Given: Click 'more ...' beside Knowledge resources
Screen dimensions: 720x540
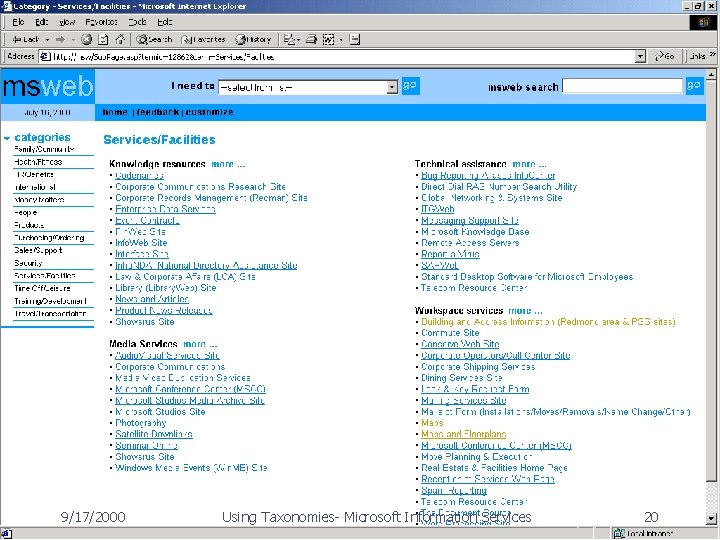Looking at the screenshot, I should [228, 164].
